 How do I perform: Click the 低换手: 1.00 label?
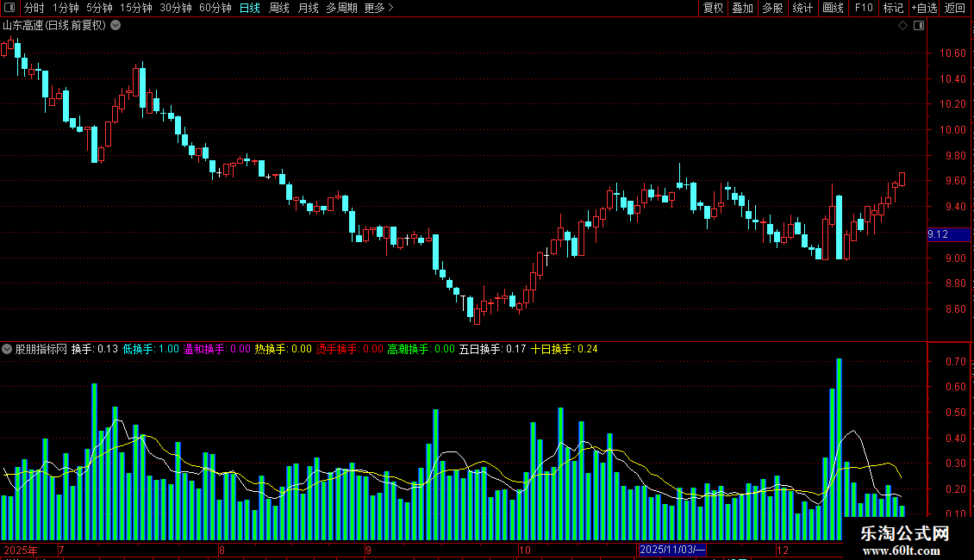tap(151, 349)
